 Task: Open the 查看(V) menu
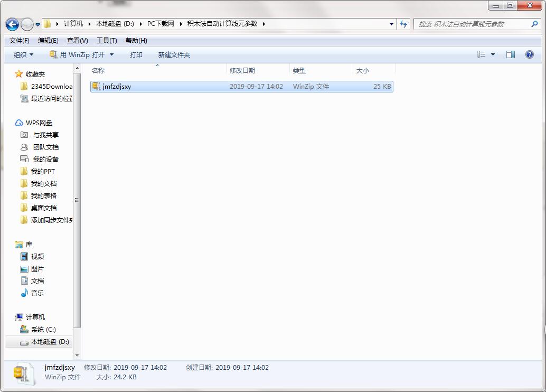77,41
